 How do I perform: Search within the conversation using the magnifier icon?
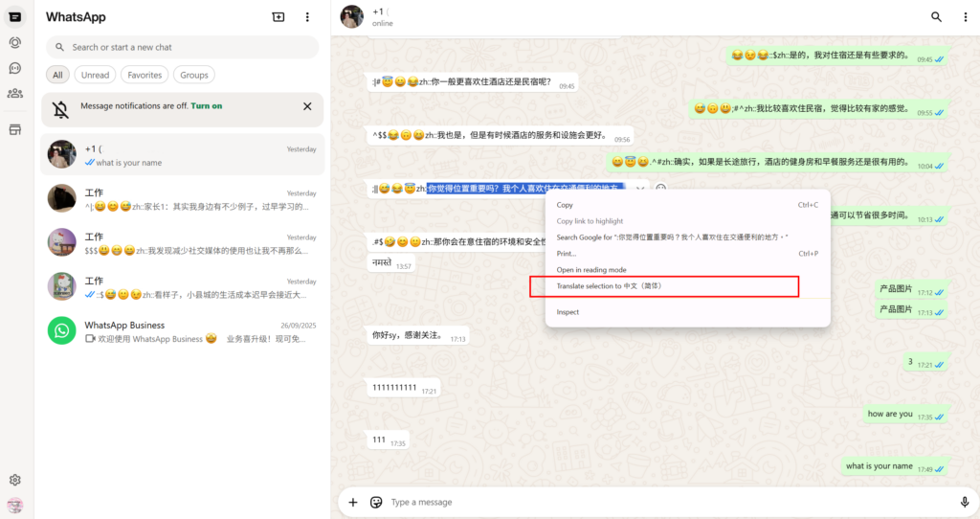pos(936,17)
